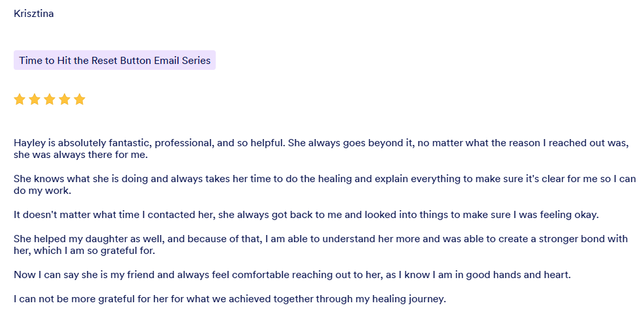The image size is (644, 314).
Task: Select the third star in the rating
Action: point(50,99)
